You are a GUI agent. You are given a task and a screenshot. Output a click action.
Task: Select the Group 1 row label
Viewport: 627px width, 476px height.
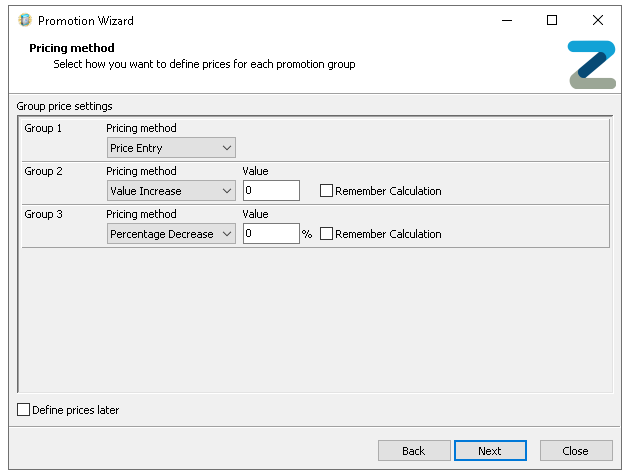(43, 129)
